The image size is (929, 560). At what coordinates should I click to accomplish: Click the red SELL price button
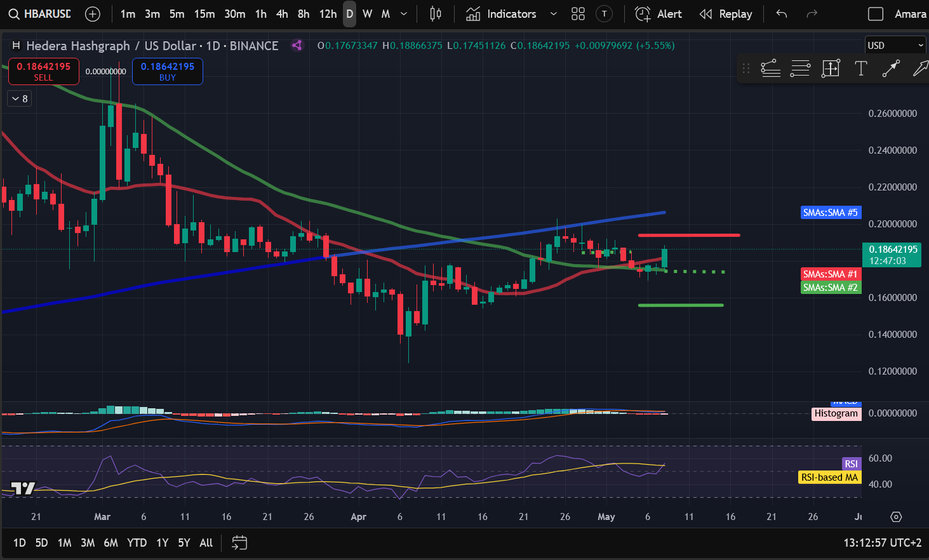click(x=44, y=71)
